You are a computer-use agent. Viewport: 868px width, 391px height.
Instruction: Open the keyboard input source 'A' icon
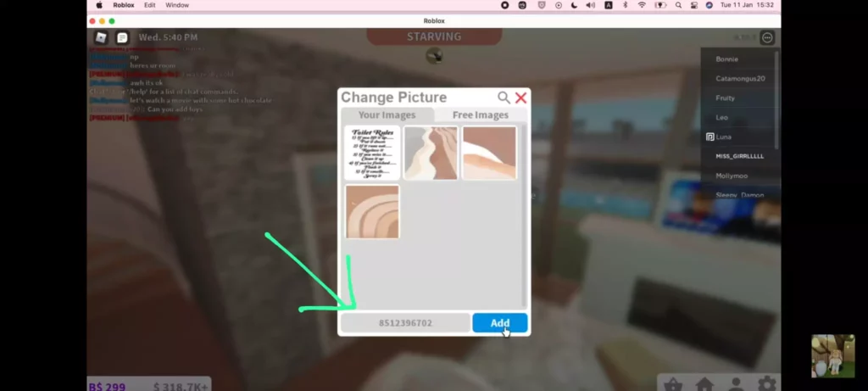pyautogui.click(x=609, y=5)
